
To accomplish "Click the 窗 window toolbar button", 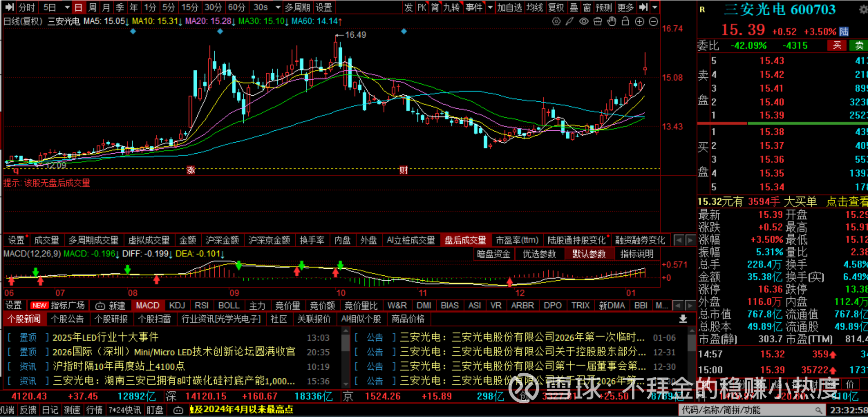I will [587, 7].
